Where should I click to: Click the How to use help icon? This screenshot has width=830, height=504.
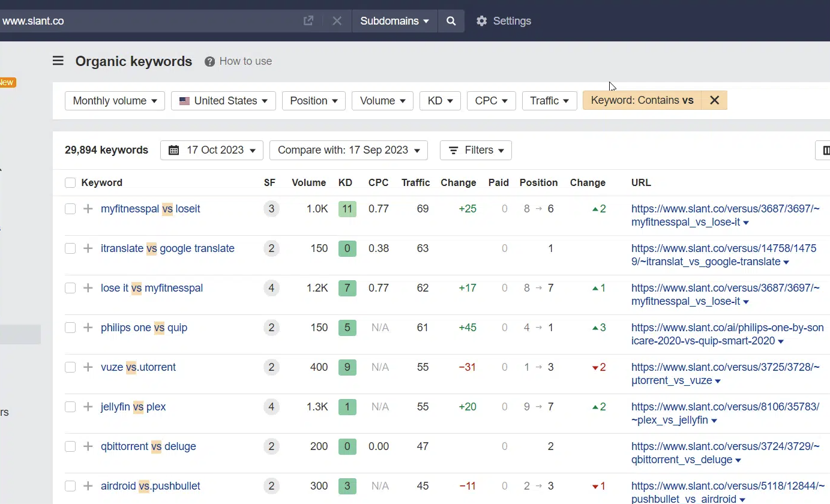(x=209, y=61)
